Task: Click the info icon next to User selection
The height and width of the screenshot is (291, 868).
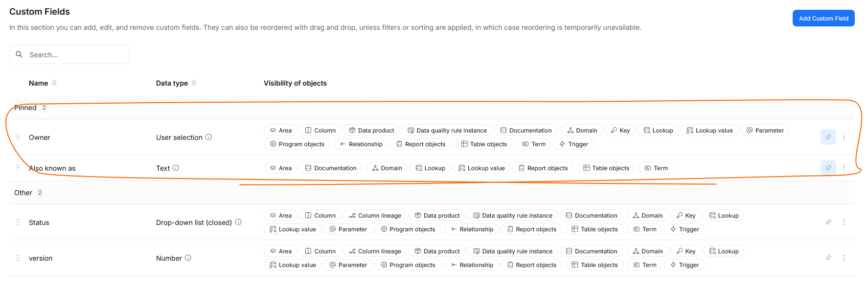Action: pos(208,137)
